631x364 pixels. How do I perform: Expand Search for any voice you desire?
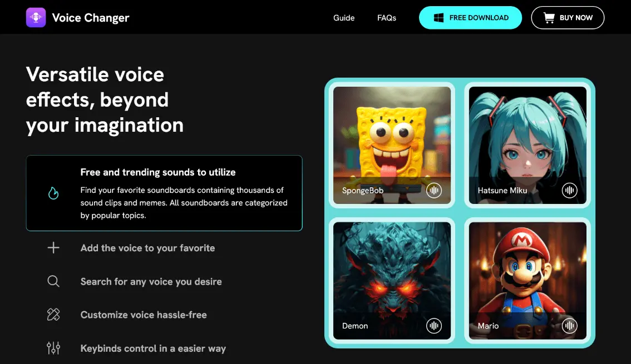click(x=151, y=282)
